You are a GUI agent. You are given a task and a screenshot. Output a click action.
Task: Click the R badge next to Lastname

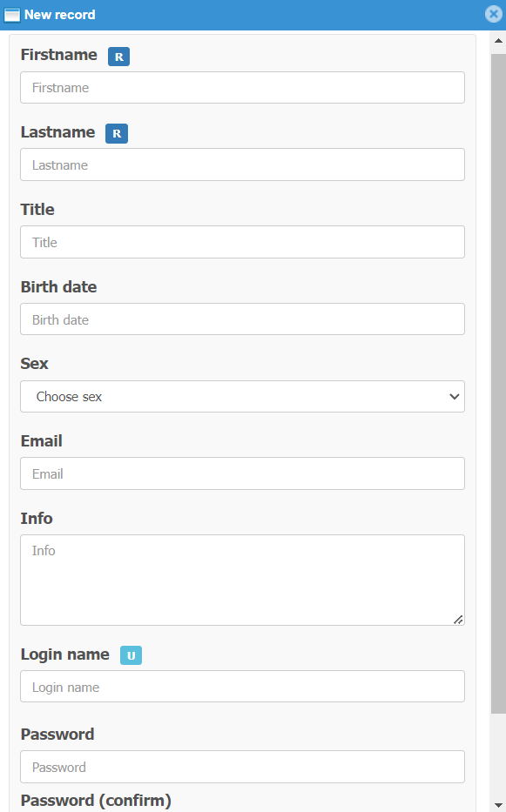[117, 134]
